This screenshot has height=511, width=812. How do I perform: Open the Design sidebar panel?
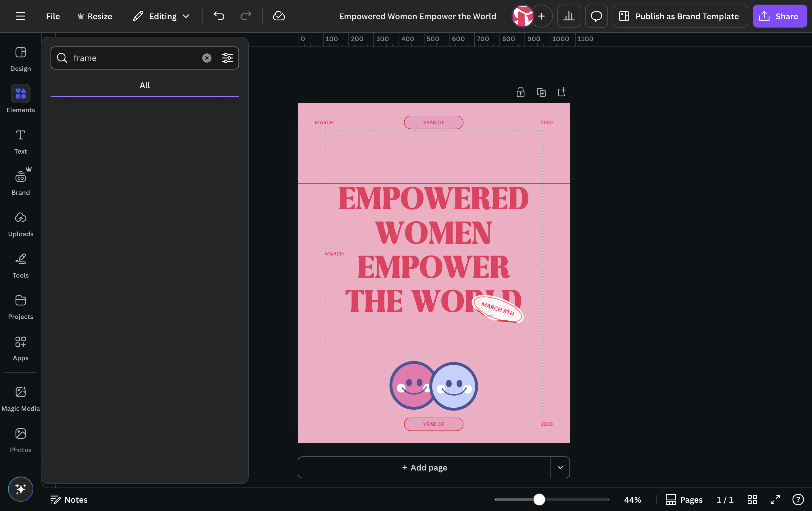pyautogui.click(x=21, y=59)
